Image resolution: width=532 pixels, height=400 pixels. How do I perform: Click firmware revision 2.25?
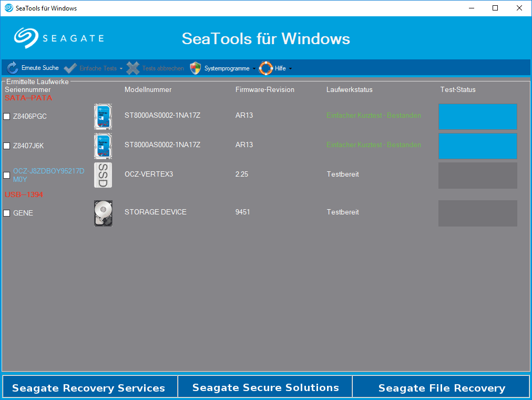tap(242, 174)
